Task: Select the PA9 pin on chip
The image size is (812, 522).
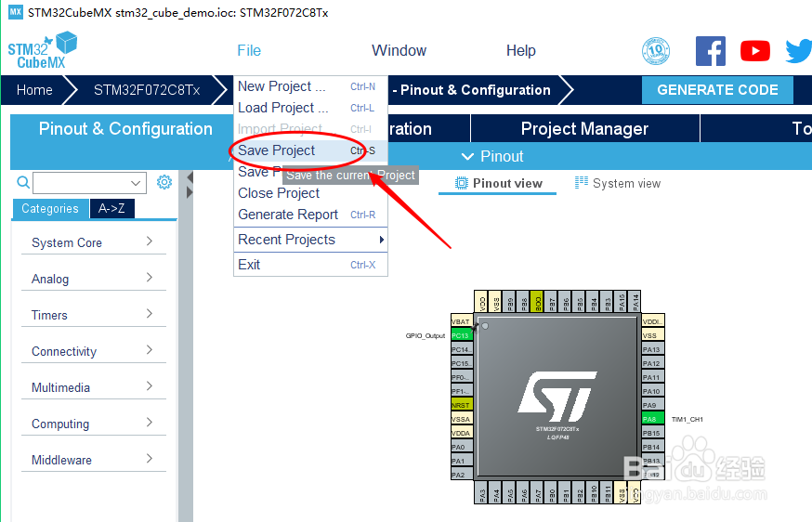Action: point(652,405)
